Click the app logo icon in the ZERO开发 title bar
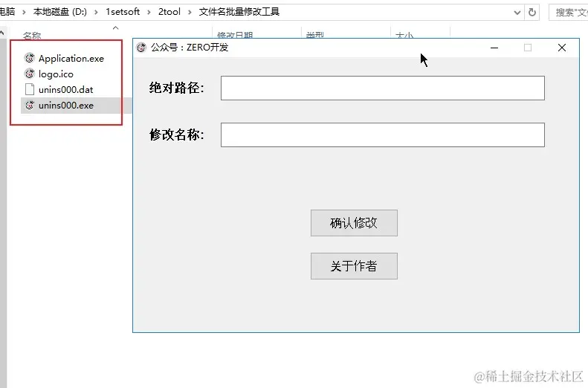The width and height of the screenshot is (588, 388). [x=141, y=48]
